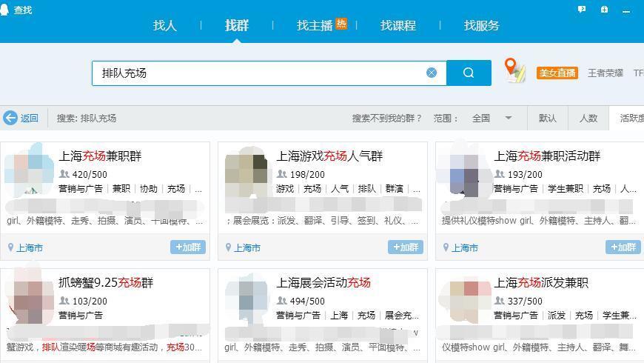The height and width of the screenshot is (363, 644).
Task: Open the 找服务 tab
Action: pos(481,25)
